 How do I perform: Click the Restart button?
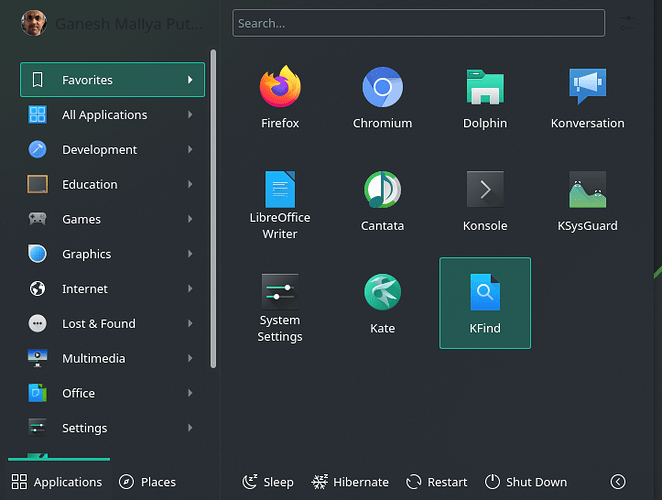point(437,482)
